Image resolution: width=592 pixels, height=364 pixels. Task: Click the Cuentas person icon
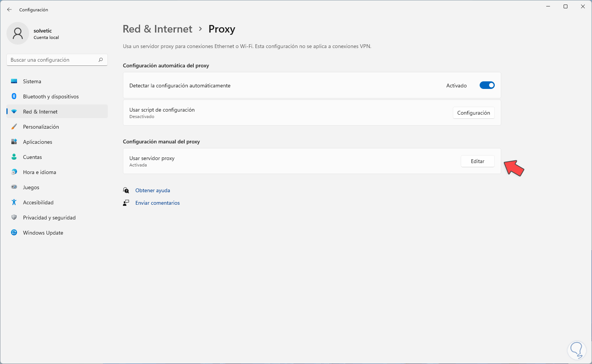tap(14, 157)
